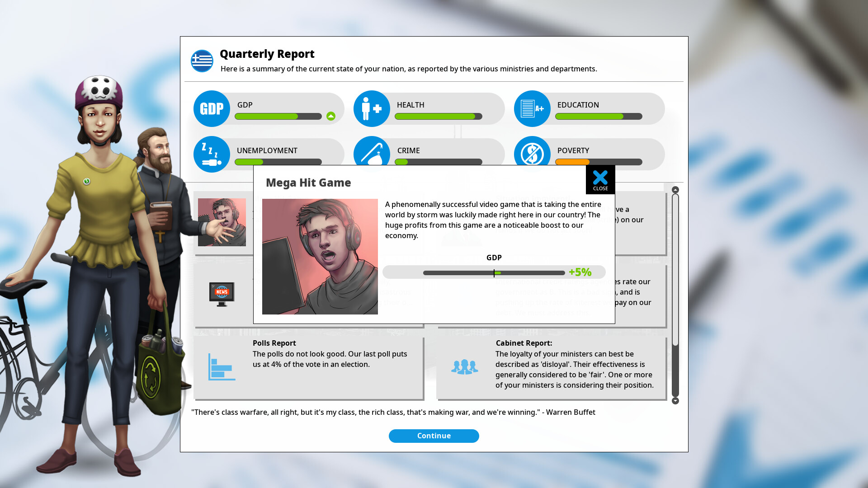Click the Greek flag emblem
868x488 pixels.
coord(202,60)
